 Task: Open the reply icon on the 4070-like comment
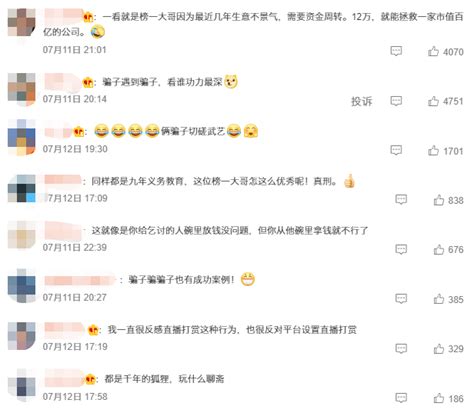click(x=396, y=51)
